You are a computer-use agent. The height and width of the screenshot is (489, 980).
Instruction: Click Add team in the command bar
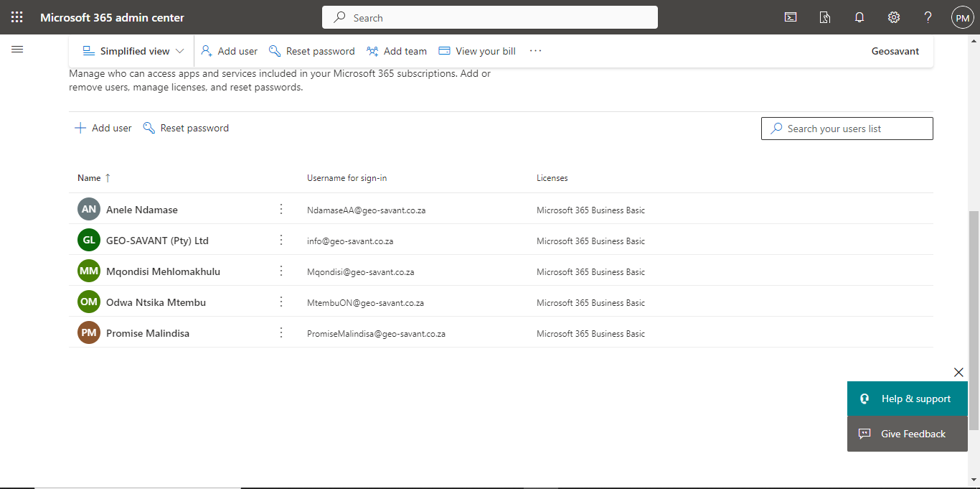[x=397, y=51]
